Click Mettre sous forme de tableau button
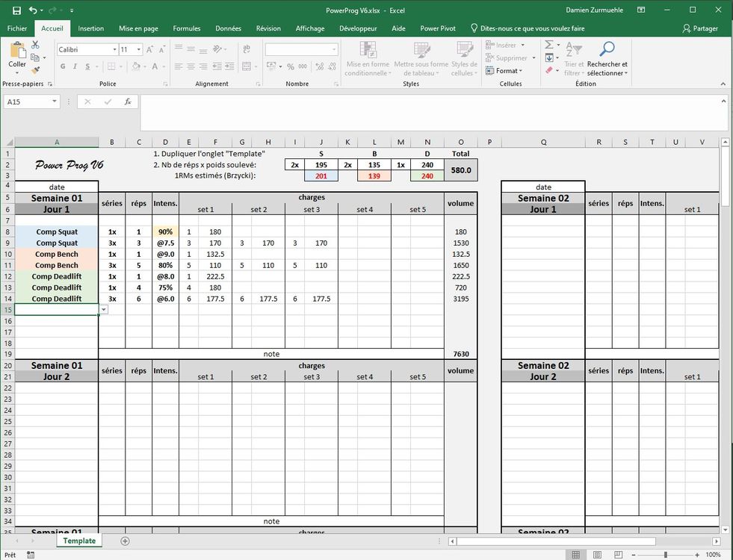Screen dimensions: 733x560 point(421,58)
